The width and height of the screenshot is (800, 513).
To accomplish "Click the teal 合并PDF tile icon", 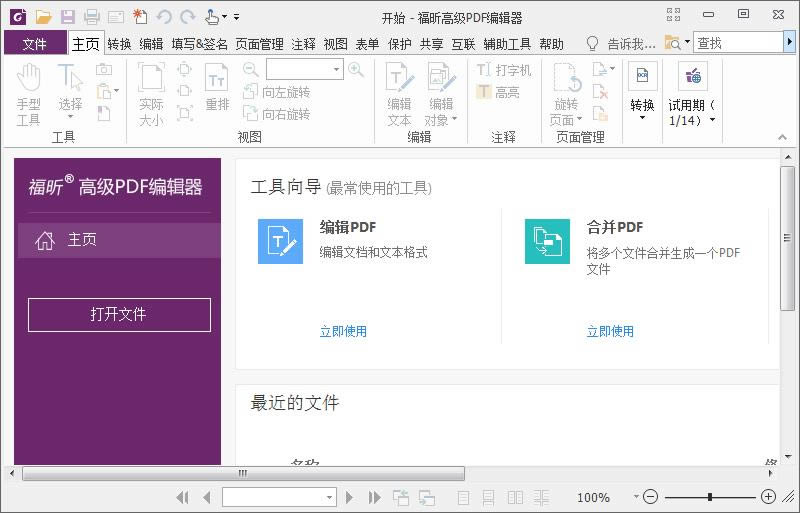I will [547, 241].
